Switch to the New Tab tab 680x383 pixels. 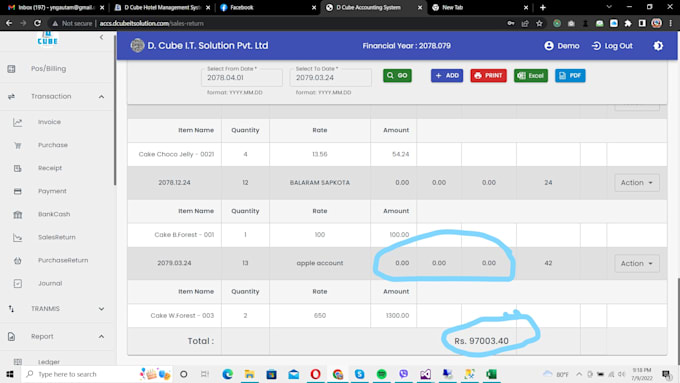click(x=480, y=7)
